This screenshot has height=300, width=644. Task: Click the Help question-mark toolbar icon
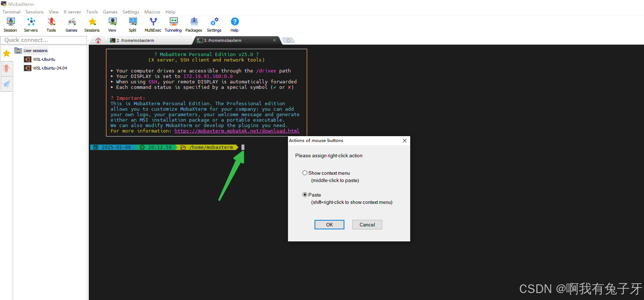click(235, 22)
